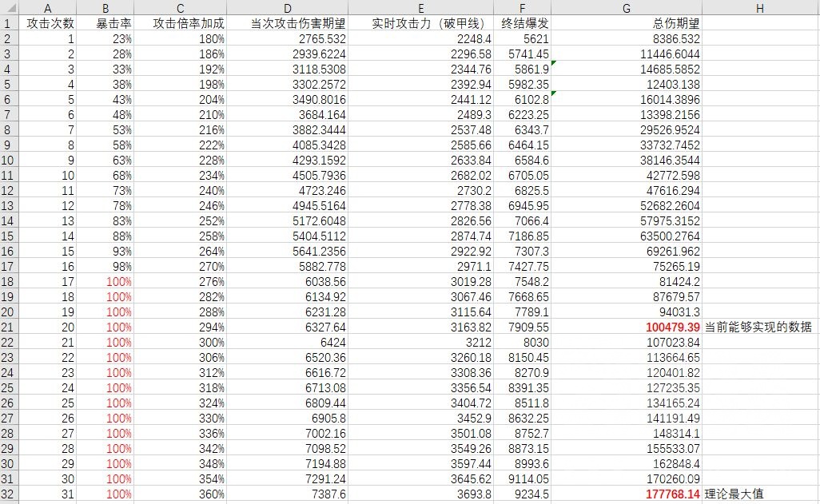
Task: Select the red cell 177768.14
Action: click(x=627, y=494)
